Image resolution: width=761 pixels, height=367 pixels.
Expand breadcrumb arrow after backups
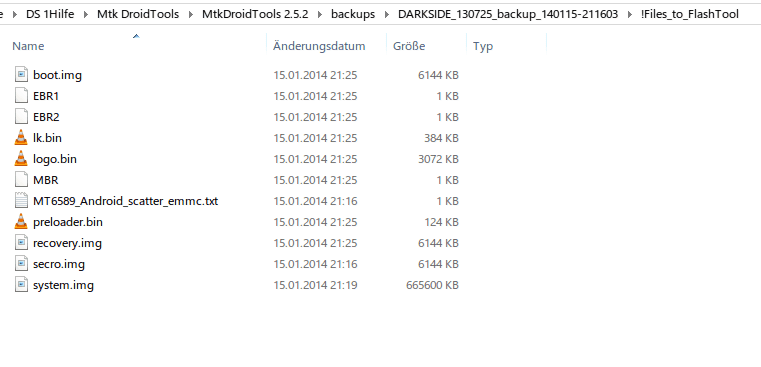tap(387, 15)
